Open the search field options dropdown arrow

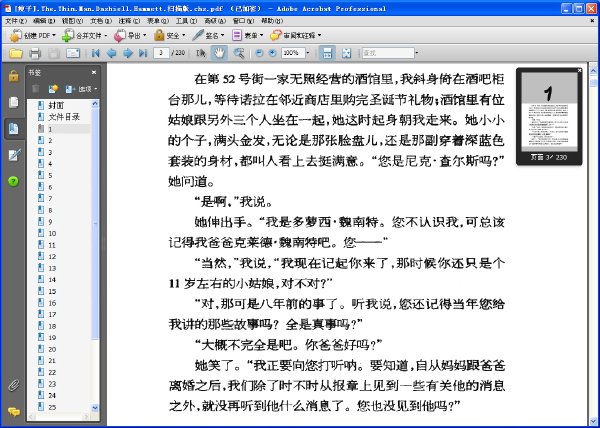click(x=417, y=53)
